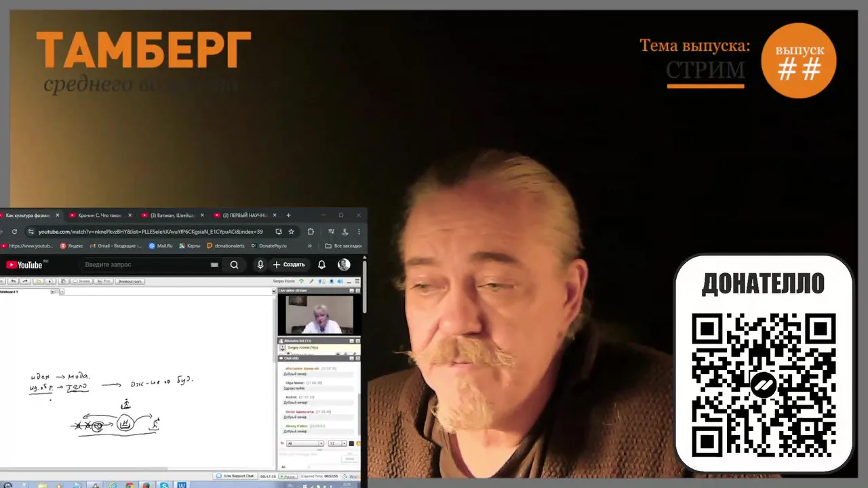Open Firefox icon in Windows taskbar
The width and height of the screenshot is (868, 488).
146,485
